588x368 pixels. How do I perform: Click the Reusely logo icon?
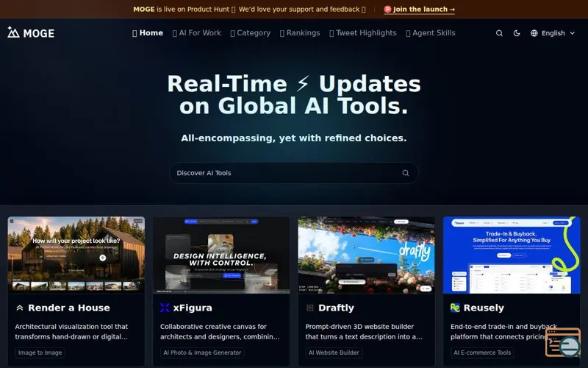point(455,308)
